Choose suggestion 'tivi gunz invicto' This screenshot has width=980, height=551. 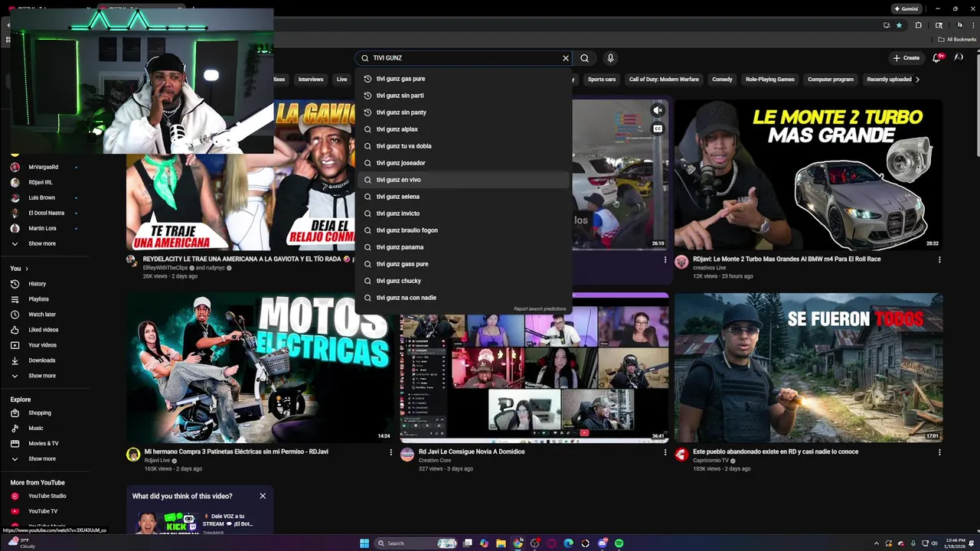[464, 214]
